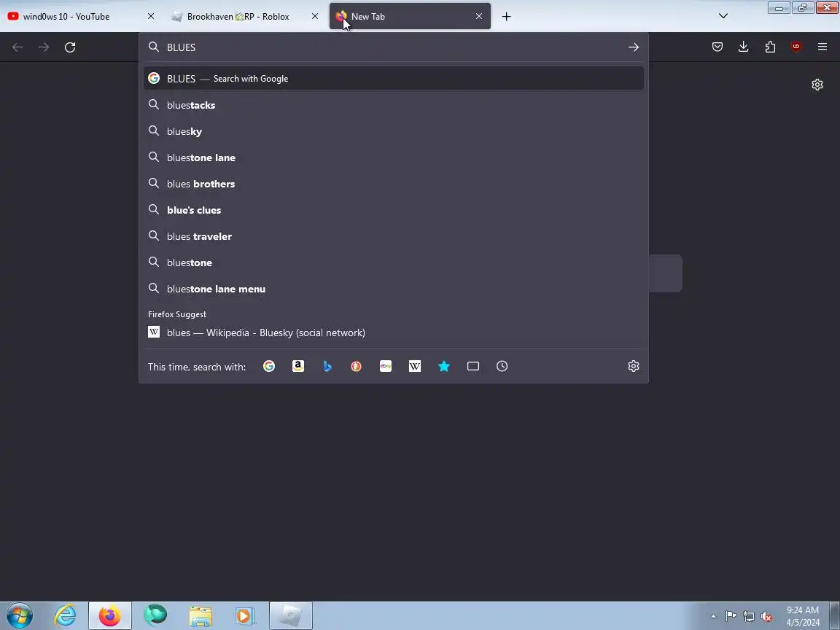Select the blues traveler suggestion
The width and height of the screenshot is (840, 630).
[x=394, y=236]
